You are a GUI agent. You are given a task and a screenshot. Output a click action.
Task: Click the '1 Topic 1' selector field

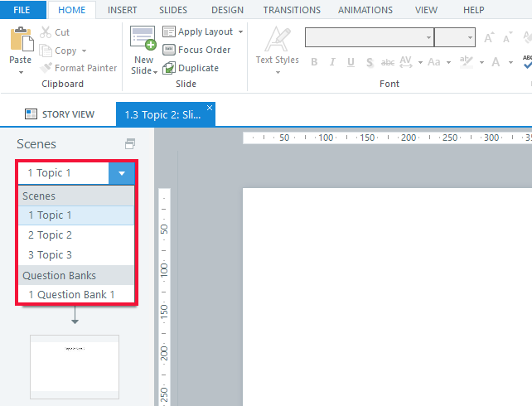tap(64, 173)
